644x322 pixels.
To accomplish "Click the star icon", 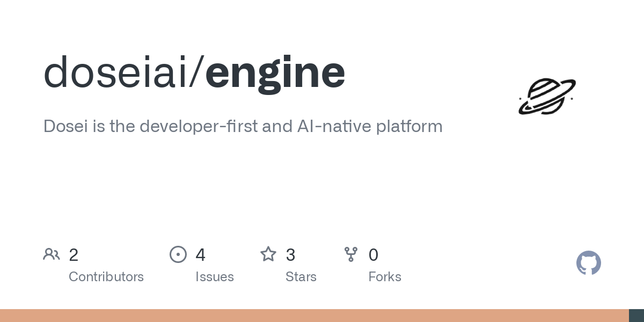I will [x=268, y=254].
